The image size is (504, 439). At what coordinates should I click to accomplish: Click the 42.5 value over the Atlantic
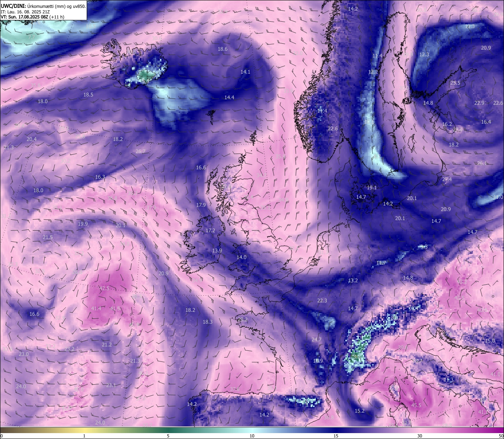(104, 288)
